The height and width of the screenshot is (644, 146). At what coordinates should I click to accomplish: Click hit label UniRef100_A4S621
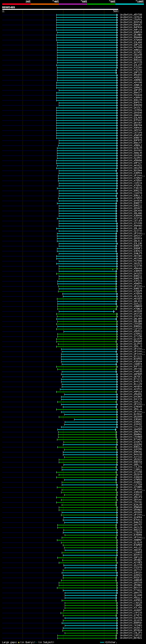[x=131, y=165]
